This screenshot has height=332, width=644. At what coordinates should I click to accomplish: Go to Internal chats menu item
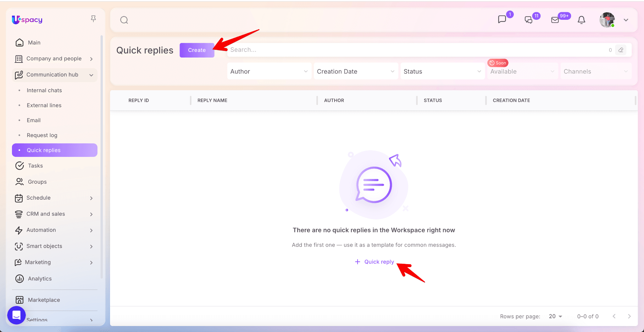coord(44,91)
